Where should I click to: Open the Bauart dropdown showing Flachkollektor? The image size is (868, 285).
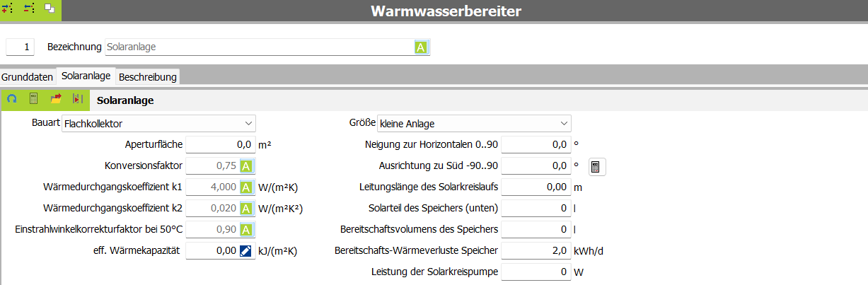(x=158, y=124)
